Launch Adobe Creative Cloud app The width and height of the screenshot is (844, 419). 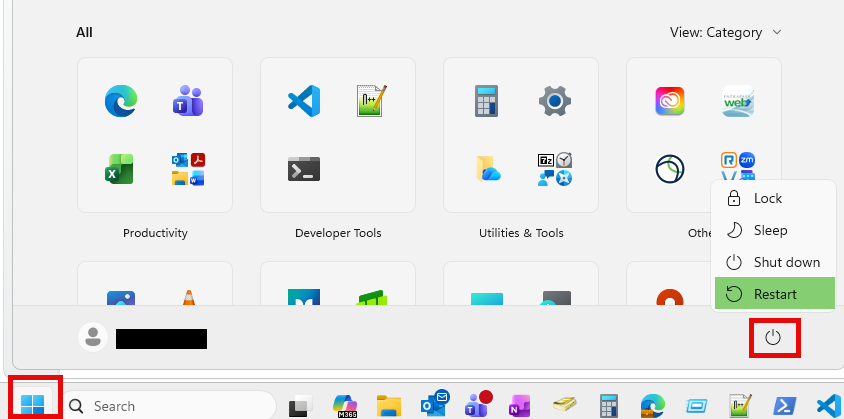tap(670, 101)
